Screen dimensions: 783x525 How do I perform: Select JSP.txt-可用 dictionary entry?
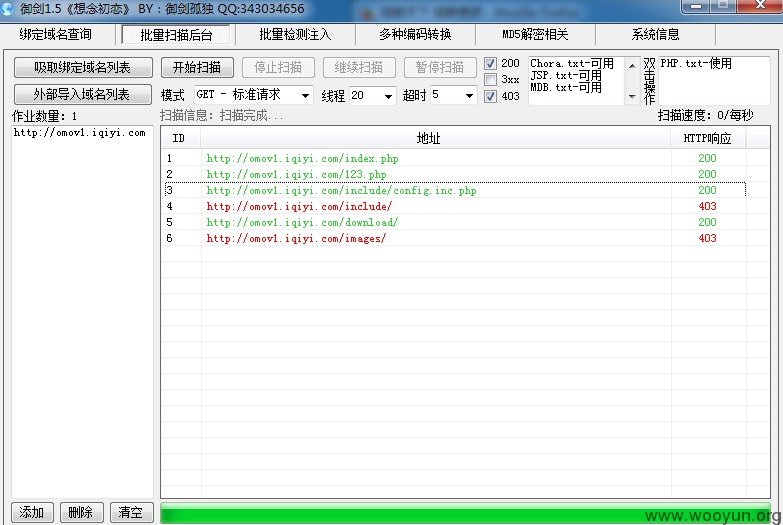click(566, 75)
